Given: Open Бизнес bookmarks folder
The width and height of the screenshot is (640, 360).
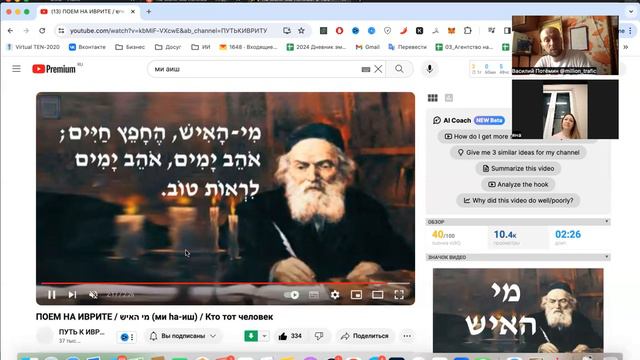Looking at the screenshot, I should tap(130, 47).
